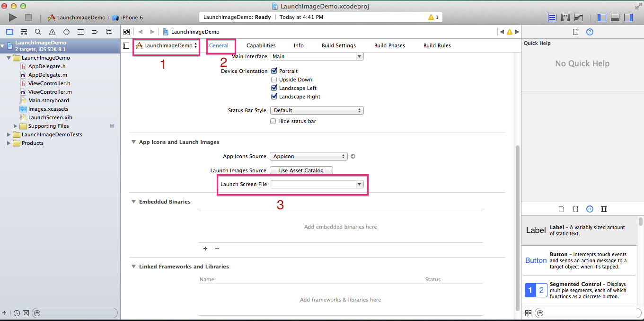Click the navigator filter field
The image size is (644, 321).
click(75, 313)
